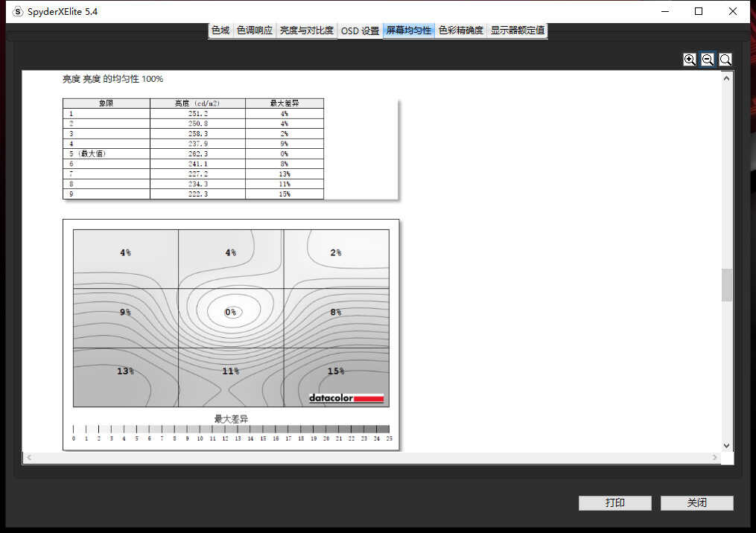The width and height of the screenshot is (756, 533).
Task: Click the 8% label on the contour map
Action: (336, 313)
